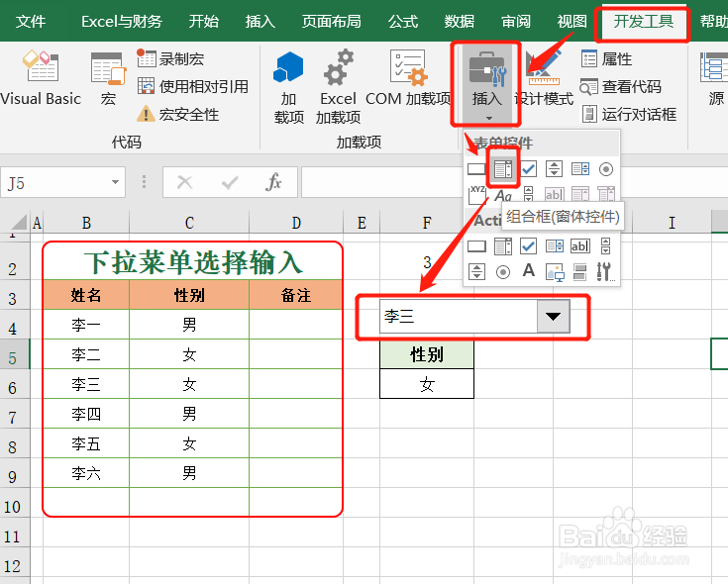The image size is (728, 584).
Task: Click the fx insert function icon
Action: coord(274,182)
